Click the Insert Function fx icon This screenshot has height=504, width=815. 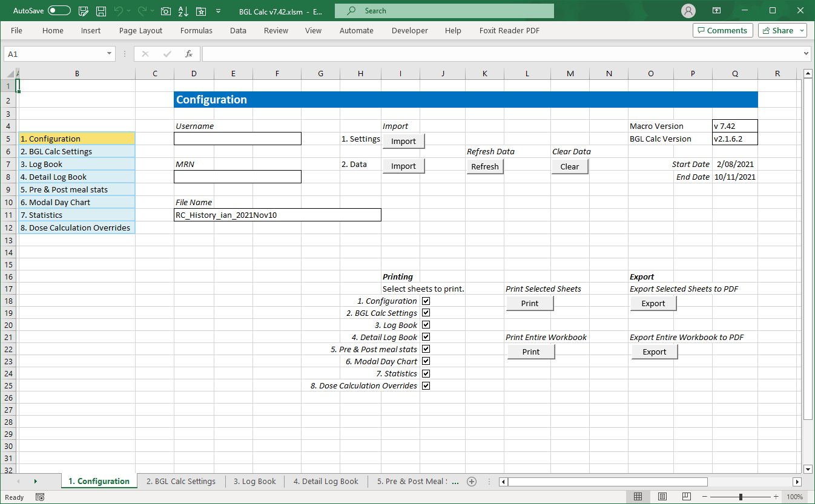point(189,54)
